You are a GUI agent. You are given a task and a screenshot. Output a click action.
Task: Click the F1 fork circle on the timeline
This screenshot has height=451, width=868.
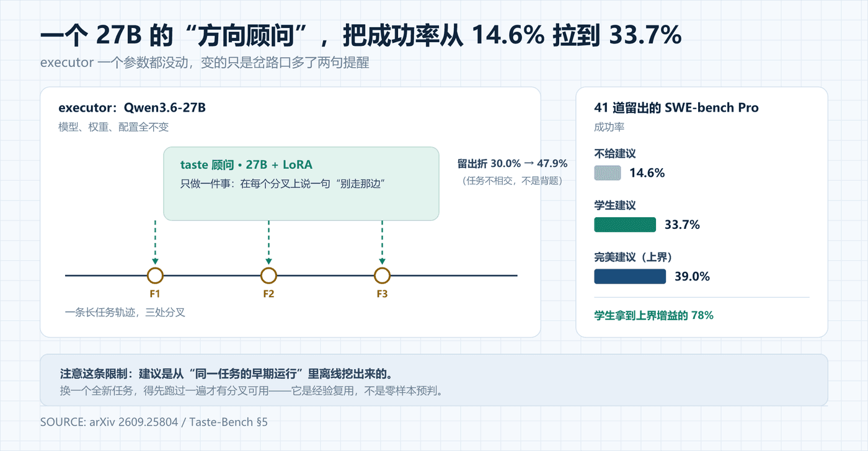[155, 275]
